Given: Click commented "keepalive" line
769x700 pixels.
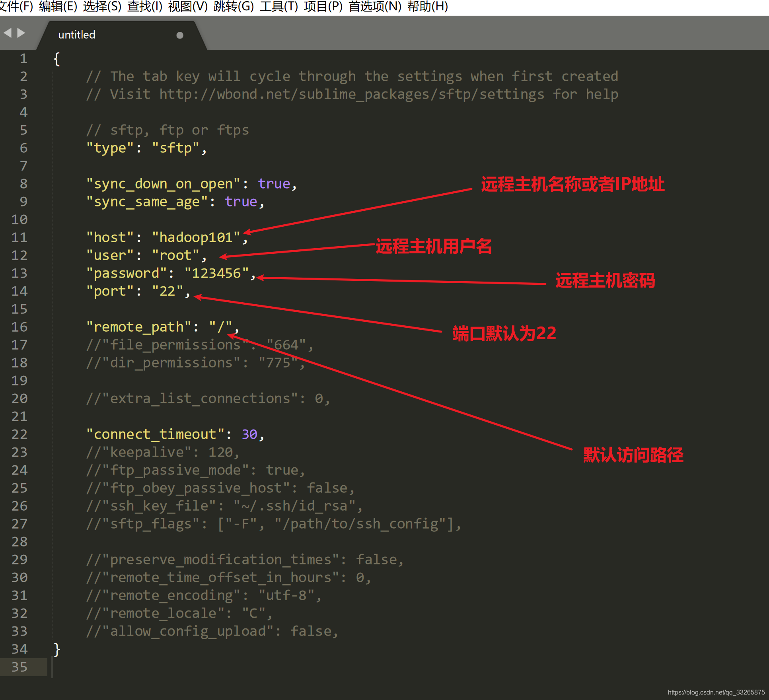Looking at the screenshot, I should pos(163,453).
